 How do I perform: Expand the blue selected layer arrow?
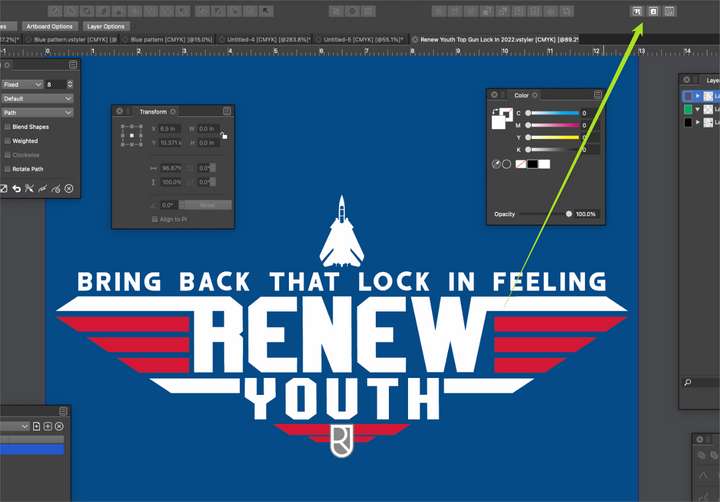[698, 96]
